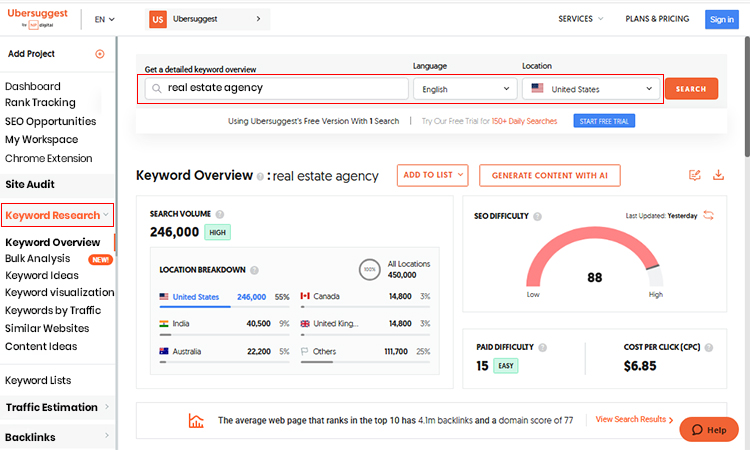Click the United States flag in Location box
The image size is (750, 450).
click(x=537, y=88)
